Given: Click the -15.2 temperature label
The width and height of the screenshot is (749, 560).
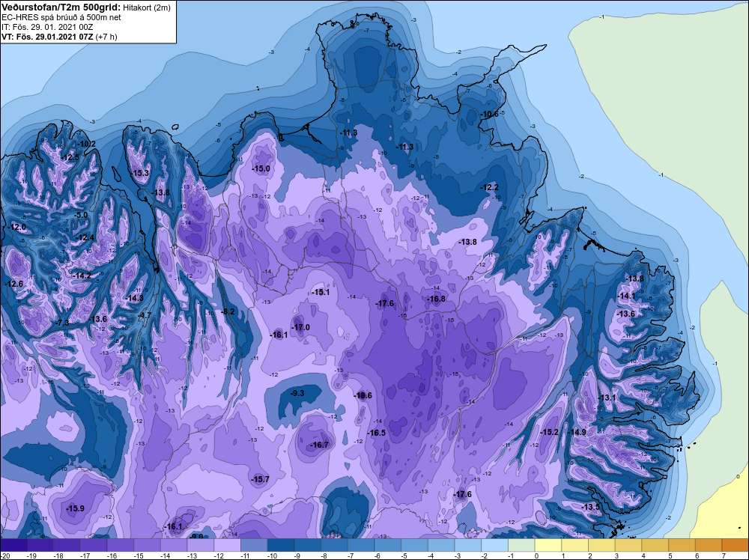Looking at the screenshot, I should click(x=549, y=433).
